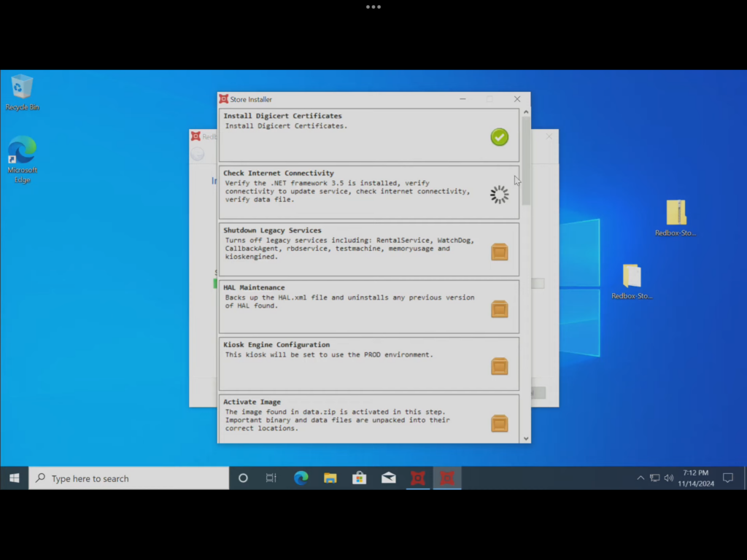Open the Windows Start menu
Viewport: 747px width, 560px height.
(14, 478)
